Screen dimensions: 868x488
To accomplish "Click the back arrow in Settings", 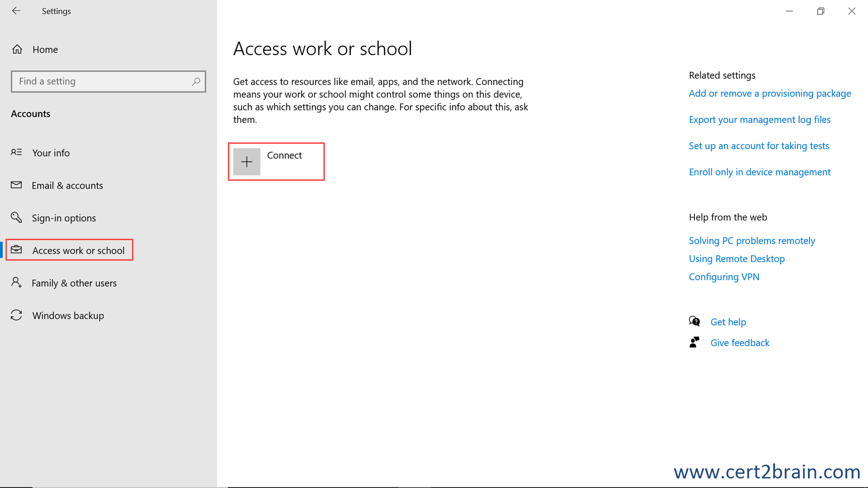I will pyautogui.click(x=16, y=11).
